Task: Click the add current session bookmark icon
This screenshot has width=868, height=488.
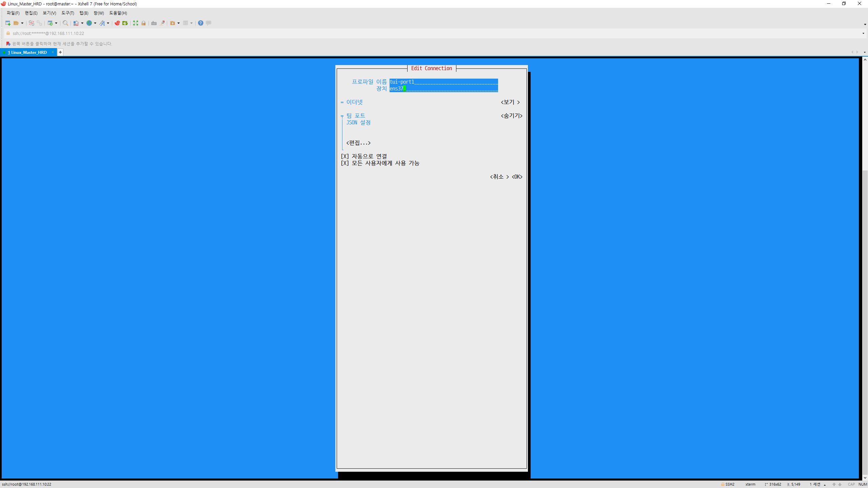Action: click(8, 44)
